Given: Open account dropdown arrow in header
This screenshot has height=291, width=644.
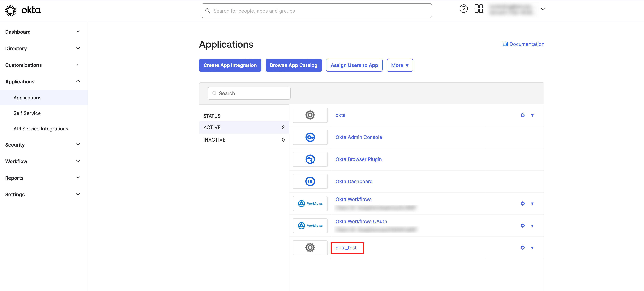Looking at the screenshot, I should pos(543,9).
